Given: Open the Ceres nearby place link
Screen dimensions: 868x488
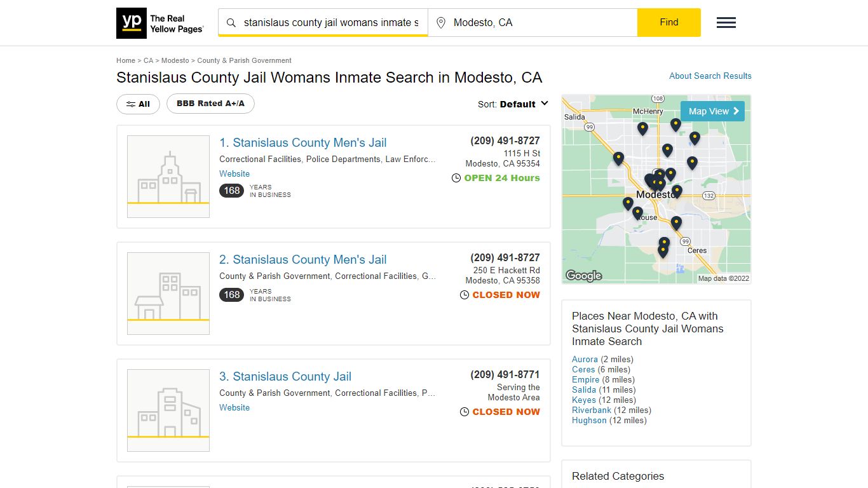Looking at the screenshot, I should [x=583, y=369].
